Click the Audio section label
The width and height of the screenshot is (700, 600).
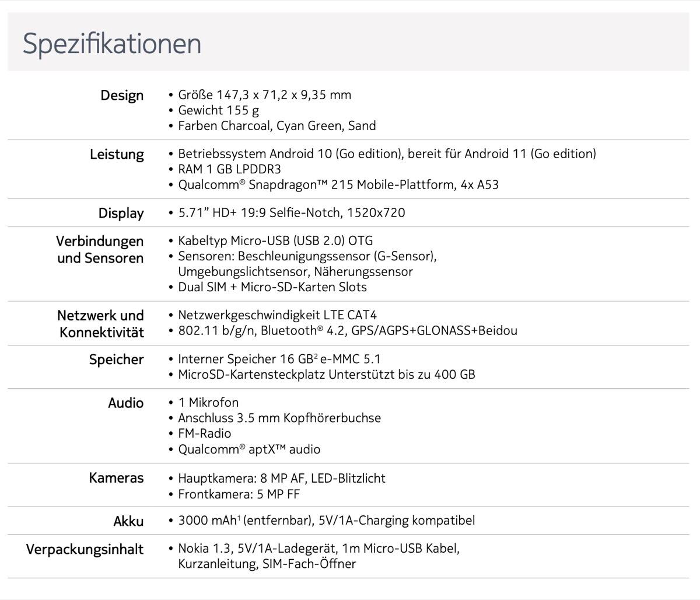125,403
